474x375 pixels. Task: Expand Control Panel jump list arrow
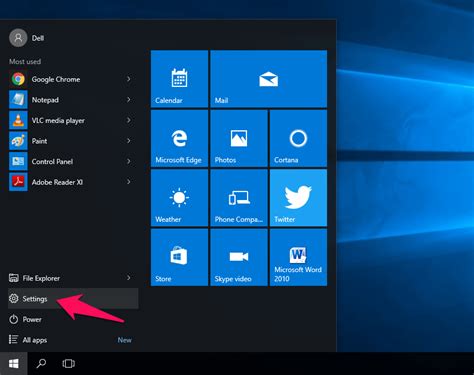pyautogui.click(x=129, y=161)
